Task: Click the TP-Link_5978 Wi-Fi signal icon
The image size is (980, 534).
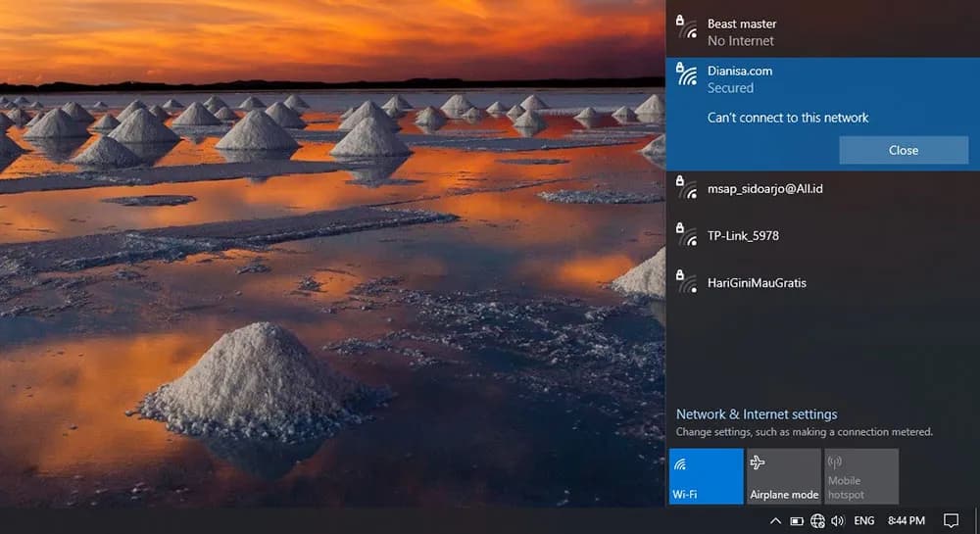Action: click(x=687, y=235)
